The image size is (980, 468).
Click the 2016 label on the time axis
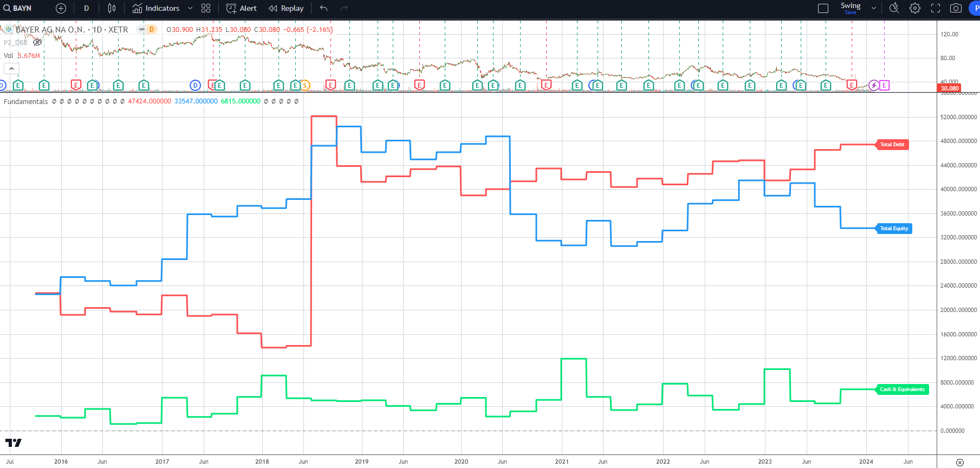click(x=61, y=461)
